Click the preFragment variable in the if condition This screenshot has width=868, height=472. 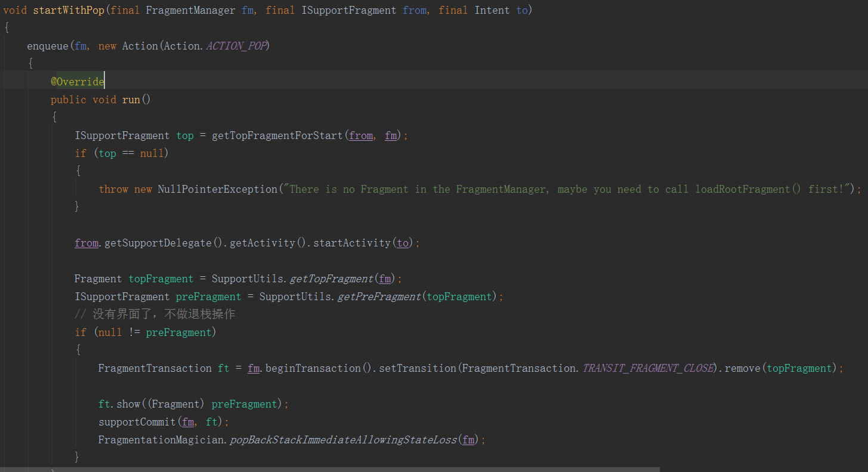pyautogui.click(x=178, y=332)
